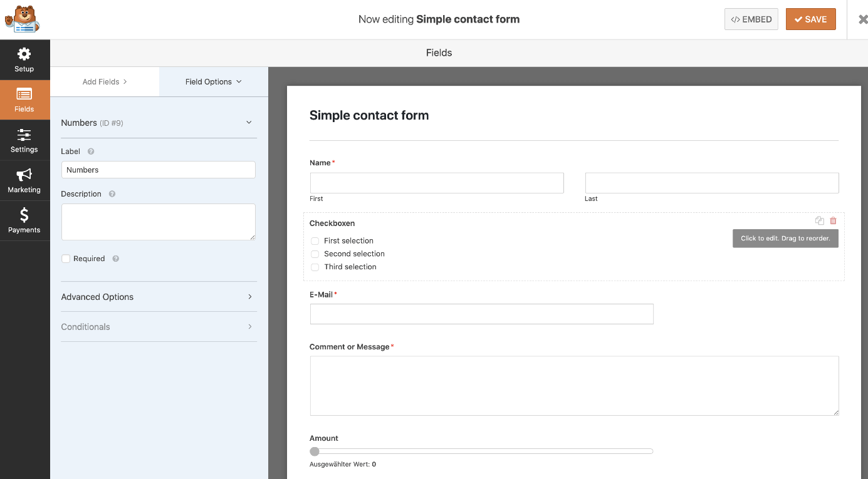Click the Amount slider handle

click(x=315, y=451)
